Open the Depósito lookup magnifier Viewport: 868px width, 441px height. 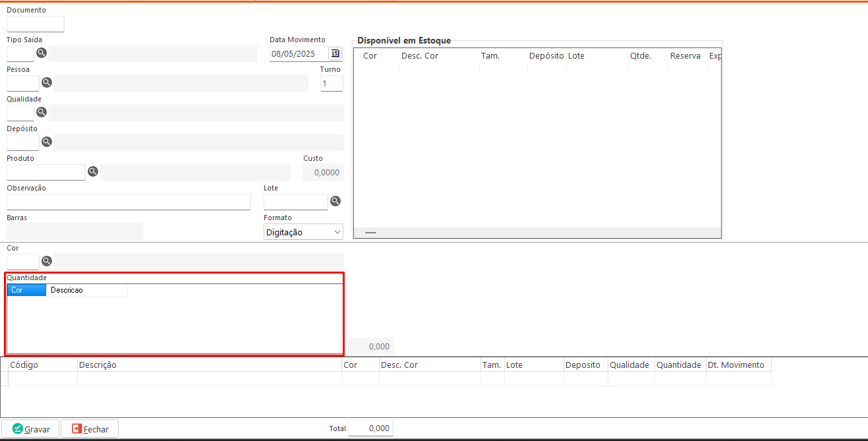point(47,142)
